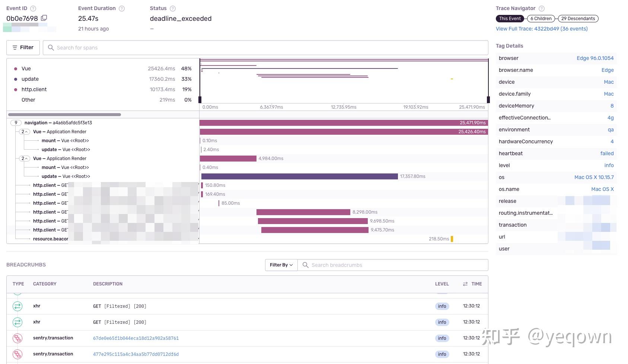
Task: Open View Full Trace: 4322bd49 link
Action: tap(542, 29)
